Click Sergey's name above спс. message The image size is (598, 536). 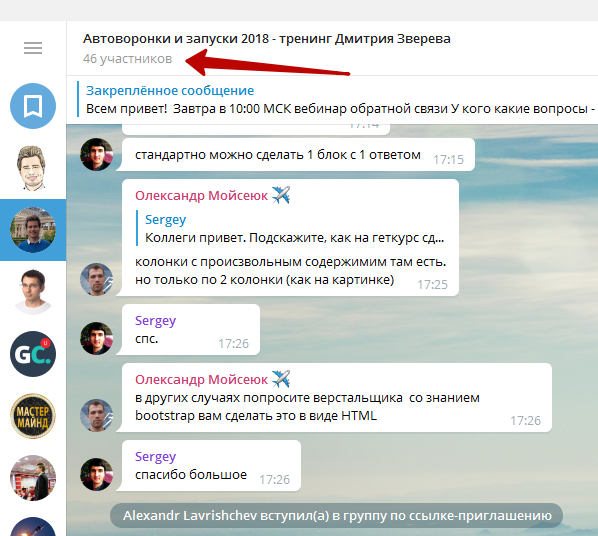155,321
